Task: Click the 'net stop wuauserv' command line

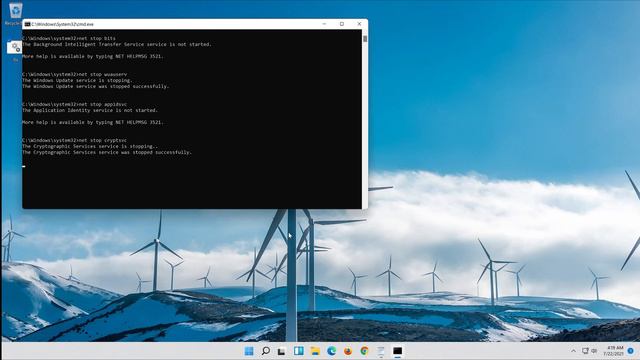Action: tap(75, 74)
